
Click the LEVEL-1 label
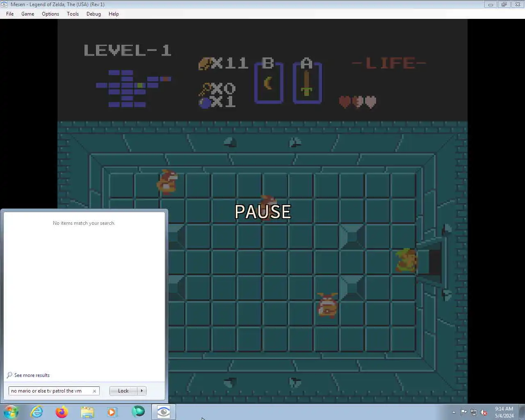point(128,50)
